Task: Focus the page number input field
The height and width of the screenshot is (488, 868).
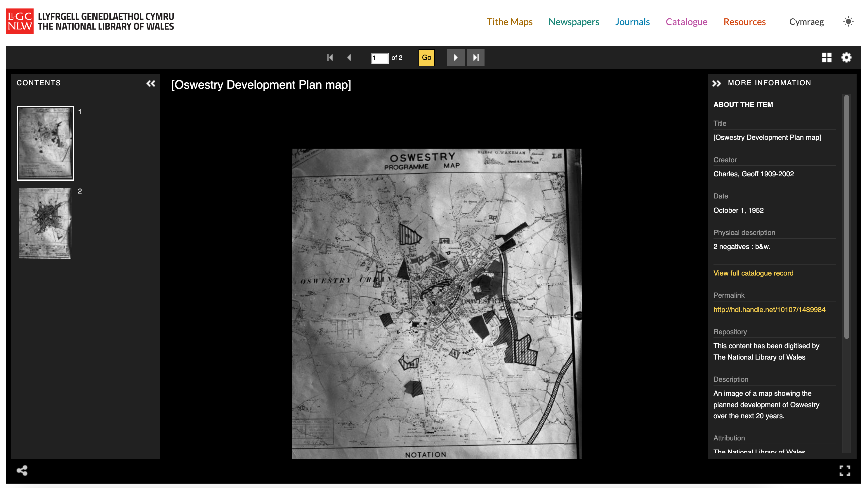Action: pyautogui.click(x=380, y=58)
